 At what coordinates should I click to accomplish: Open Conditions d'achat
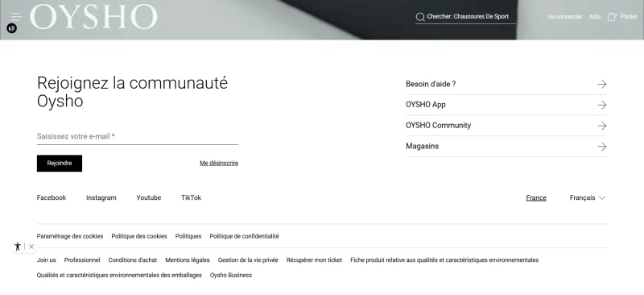click(133, 260)
